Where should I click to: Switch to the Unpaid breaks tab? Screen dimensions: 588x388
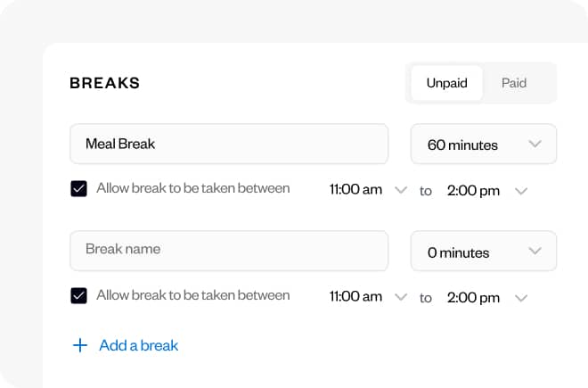tap(446, 83)
